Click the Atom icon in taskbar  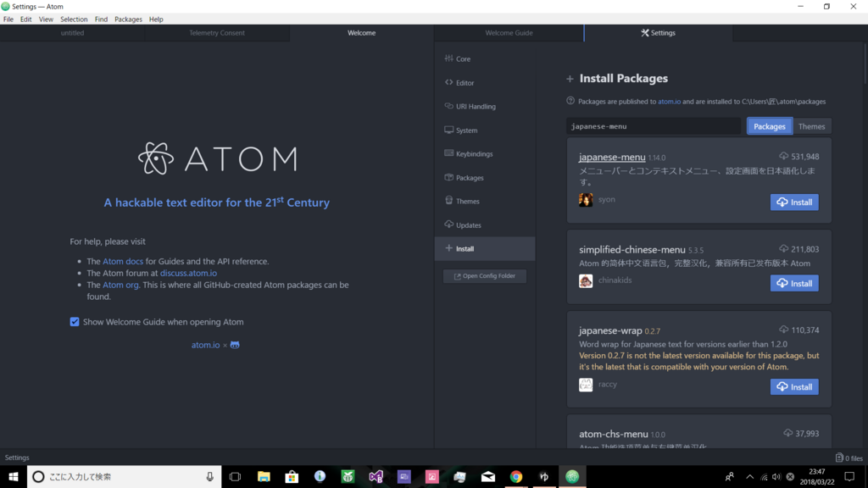(x=572, y=476)
